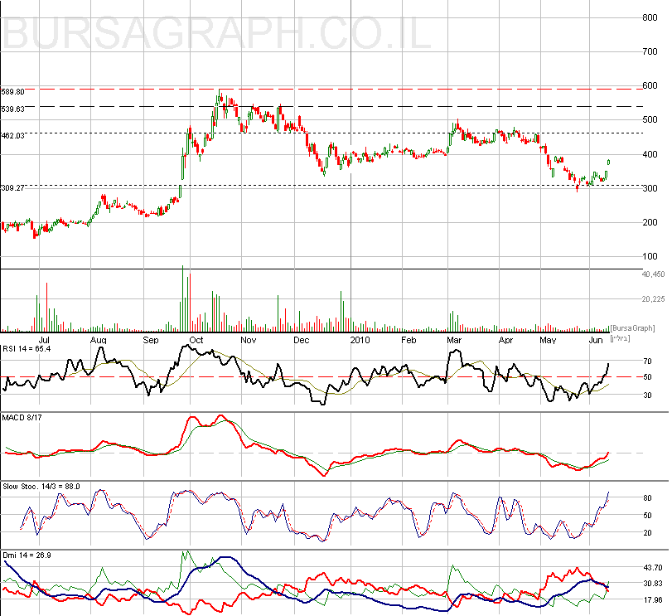This screenshot has height=616, width=672.
Task: Click the 539.63 price level label
Action: click(x=13, y=109)
